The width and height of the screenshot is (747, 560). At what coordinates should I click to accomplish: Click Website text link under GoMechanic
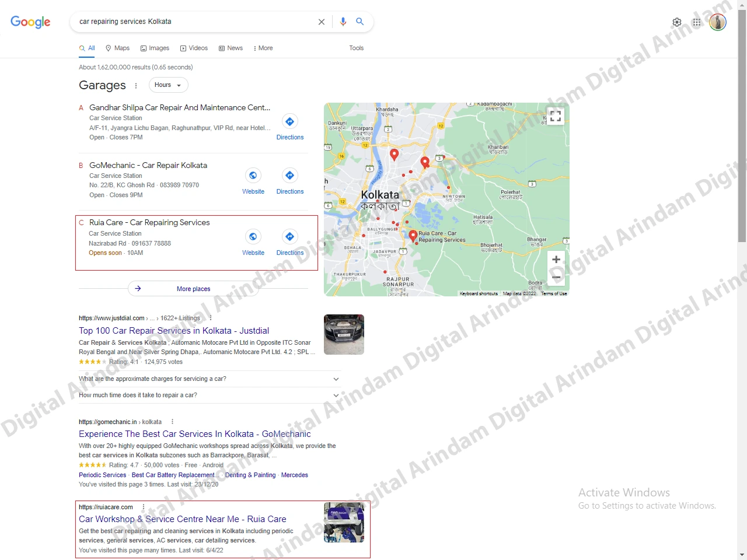253,192
